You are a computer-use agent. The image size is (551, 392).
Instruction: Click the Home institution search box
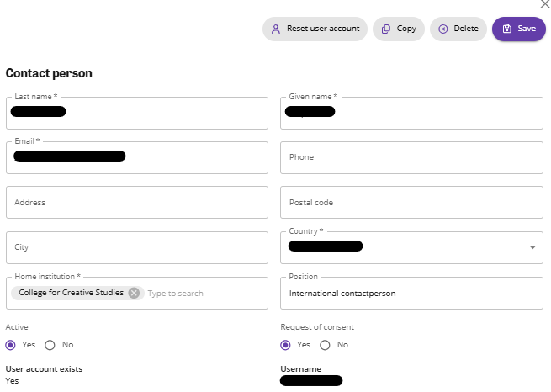click(x=202, y=294)
